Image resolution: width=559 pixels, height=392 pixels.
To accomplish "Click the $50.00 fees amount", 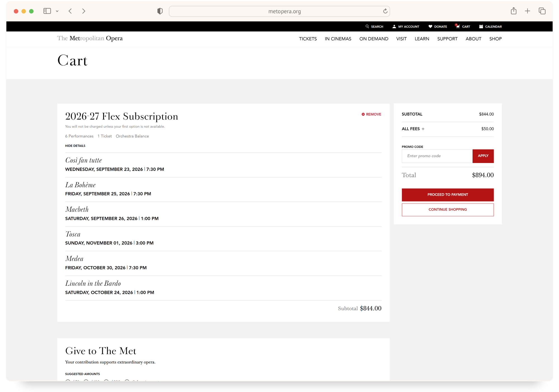I will 487,129.
